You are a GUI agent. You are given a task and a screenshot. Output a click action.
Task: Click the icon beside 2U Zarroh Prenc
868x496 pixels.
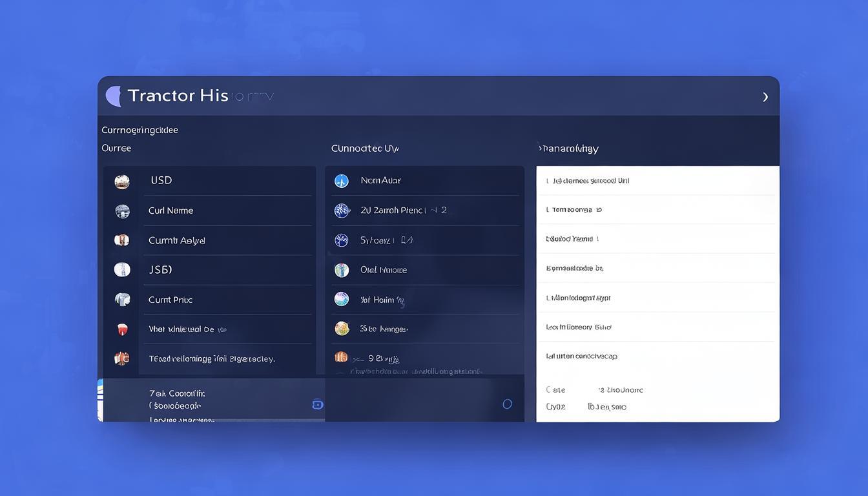(x=342, y=211)
